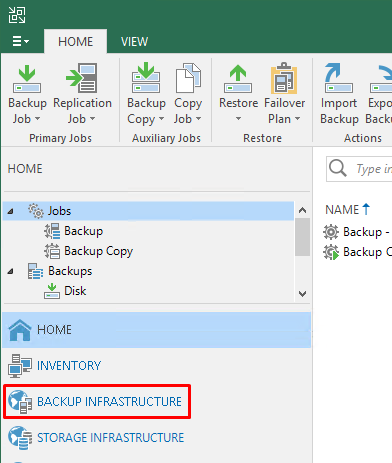392x463 pixels.
Task: Switch to the VIEW ribbon tab
Action: point(134,42)
